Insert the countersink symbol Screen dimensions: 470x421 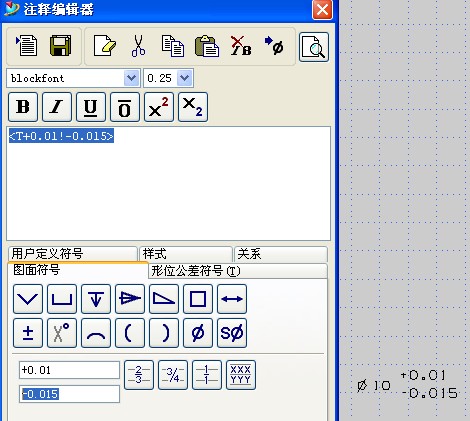(x=28, y=299)
